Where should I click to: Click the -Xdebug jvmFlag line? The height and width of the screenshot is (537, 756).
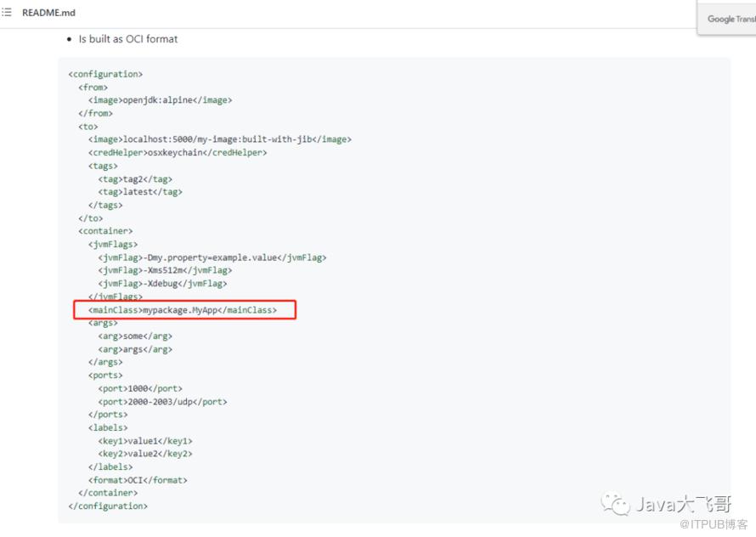pos(162,284)
